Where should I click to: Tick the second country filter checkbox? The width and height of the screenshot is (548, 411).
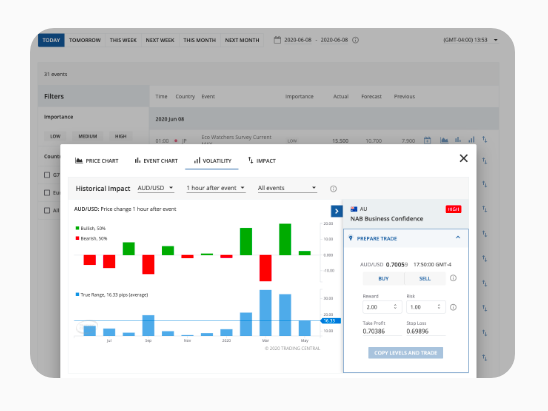(47, 193)
